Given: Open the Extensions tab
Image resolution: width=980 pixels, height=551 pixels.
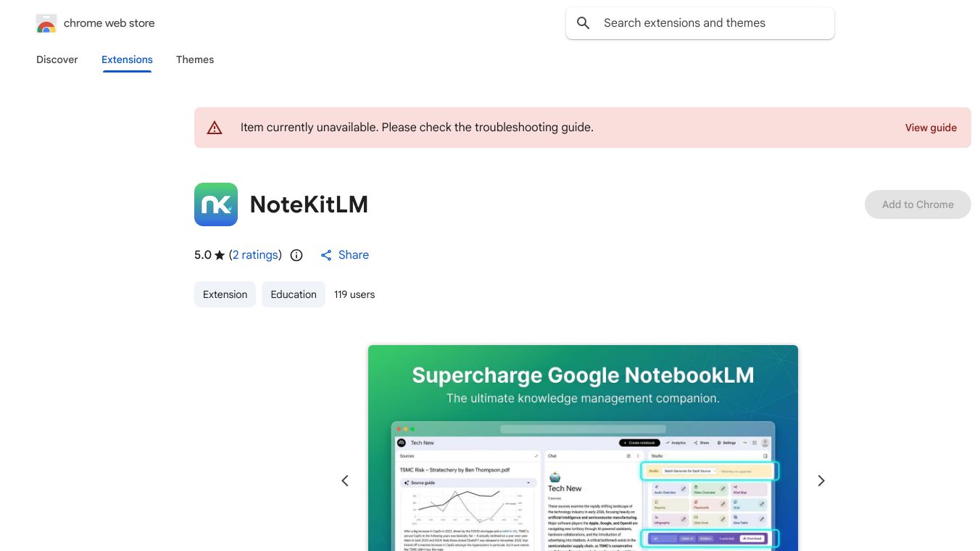Looking at the screenshot, I should click(x=127, y=59).
